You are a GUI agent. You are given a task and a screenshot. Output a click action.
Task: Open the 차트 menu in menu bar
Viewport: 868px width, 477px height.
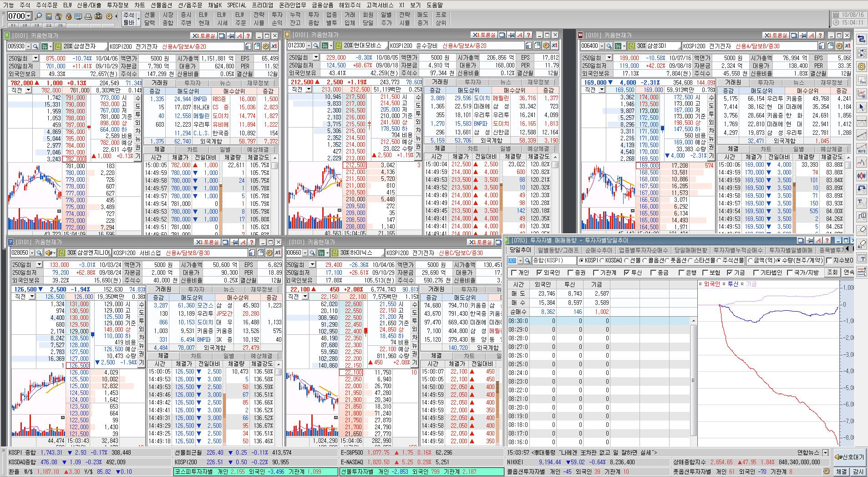pyautogui.click(x=139, y=5)
